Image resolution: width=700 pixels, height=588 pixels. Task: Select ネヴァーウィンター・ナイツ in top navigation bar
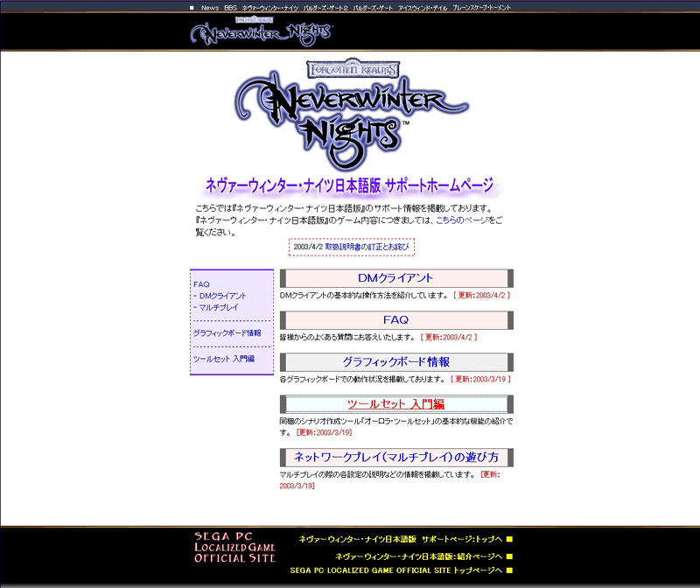point(270,8)
